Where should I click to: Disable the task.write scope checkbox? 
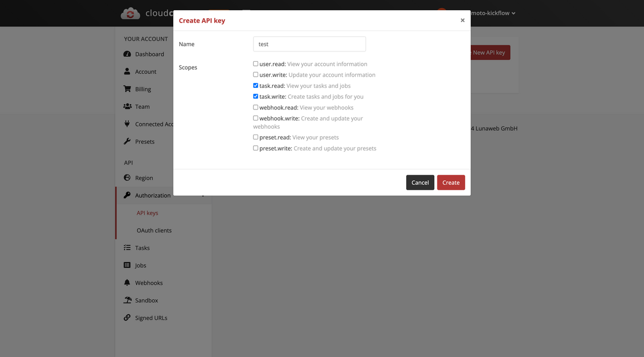(x=255, y=96)
